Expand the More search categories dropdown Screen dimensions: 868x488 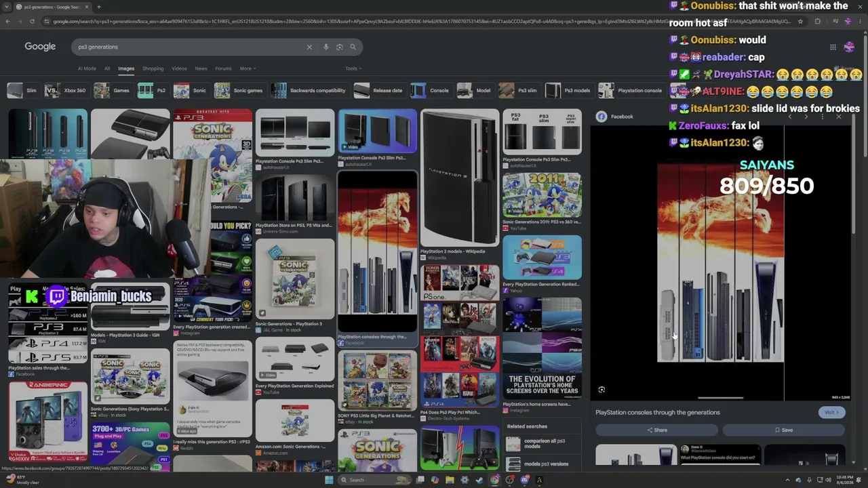247,68
